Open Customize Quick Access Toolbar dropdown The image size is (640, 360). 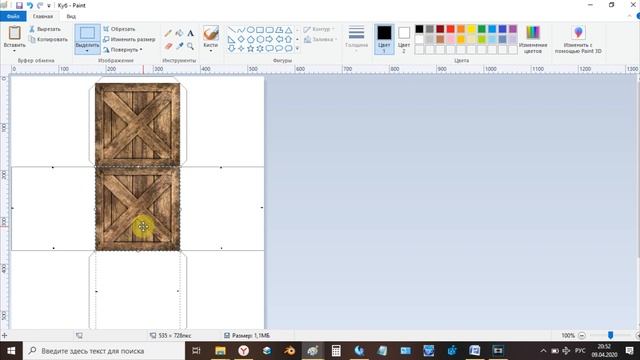tap(49, 6)
